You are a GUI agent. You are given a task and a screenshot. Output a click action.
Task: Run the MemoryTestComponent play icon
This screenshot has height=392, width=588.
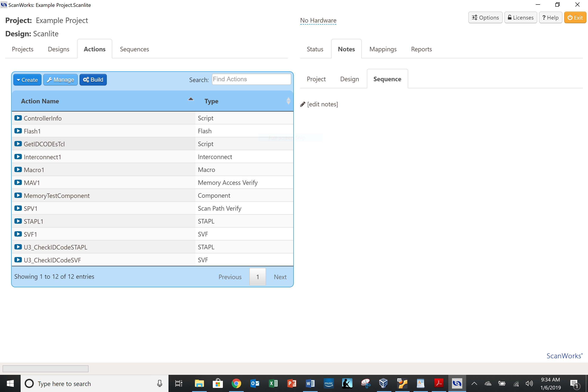18,195
